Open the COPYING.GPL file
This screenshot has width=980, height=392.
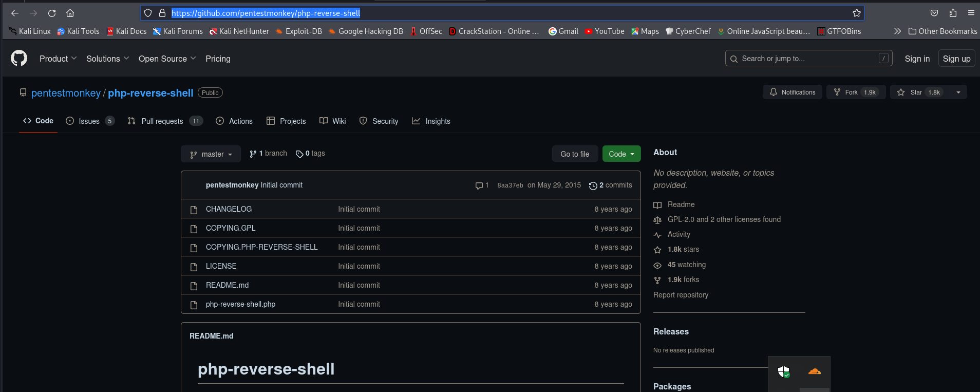pyautogui.click(x=231, y=228)
